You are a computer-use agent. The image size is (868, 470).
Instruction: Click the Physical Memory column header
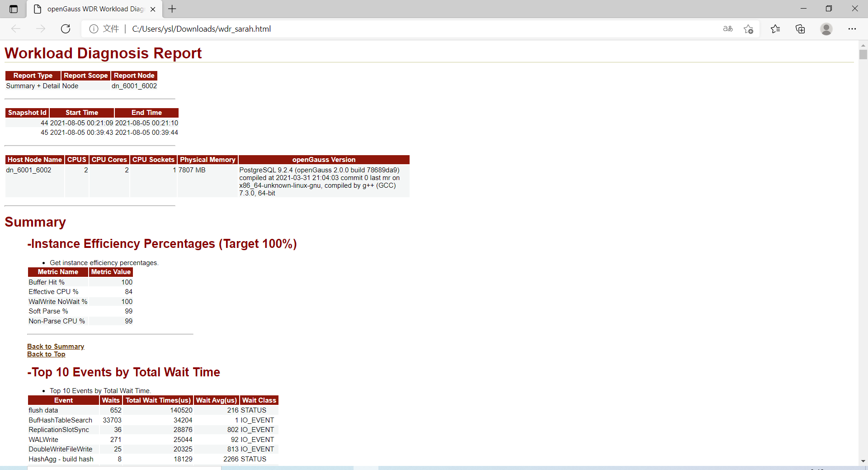208,160
